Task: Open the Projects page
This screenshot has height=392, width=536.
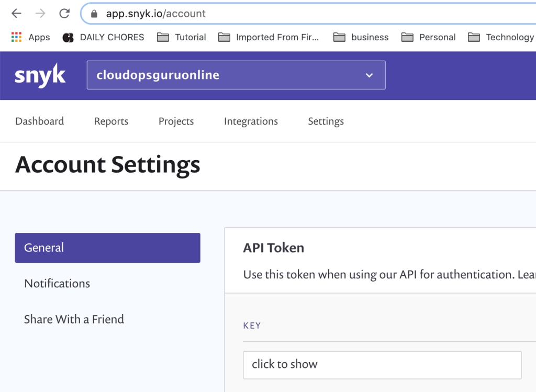Action: click(x=176, y=121)
